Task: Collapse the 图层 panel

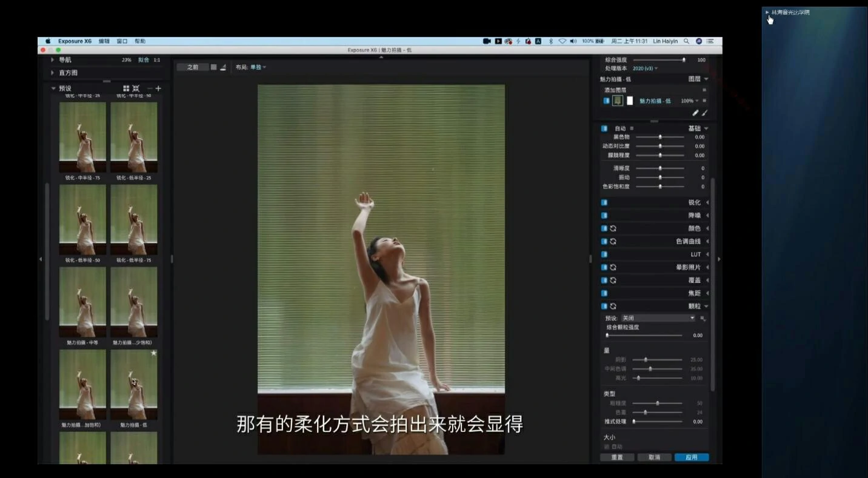Action: (x=706, y=79)
